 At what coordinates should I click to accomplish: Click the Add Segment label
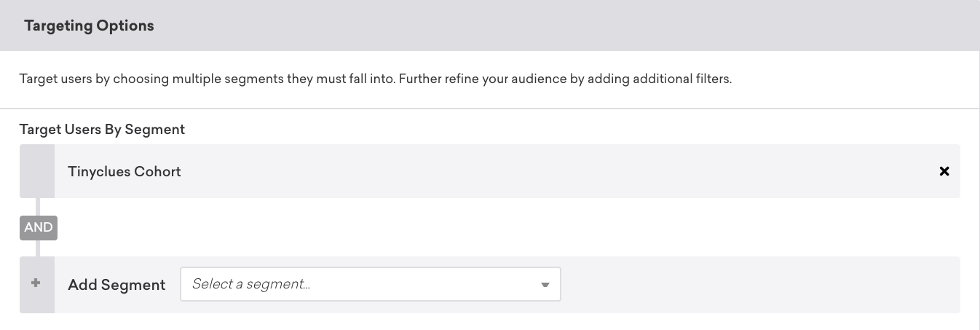[x=116, y=285]
